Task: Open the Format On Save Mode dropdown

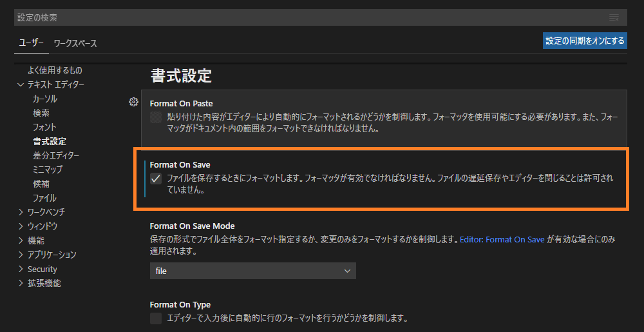Action: point(252,271)
